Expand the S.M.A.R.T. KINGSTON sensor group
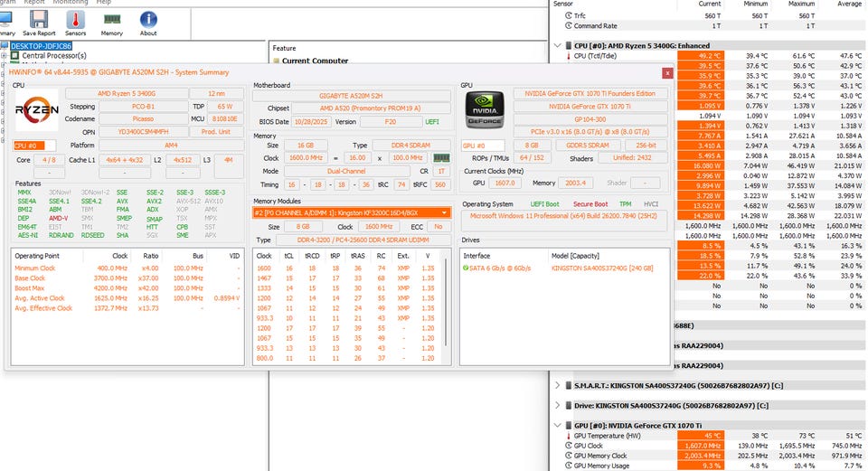Viewport: 868px width, 471px height. coord(558,385)
